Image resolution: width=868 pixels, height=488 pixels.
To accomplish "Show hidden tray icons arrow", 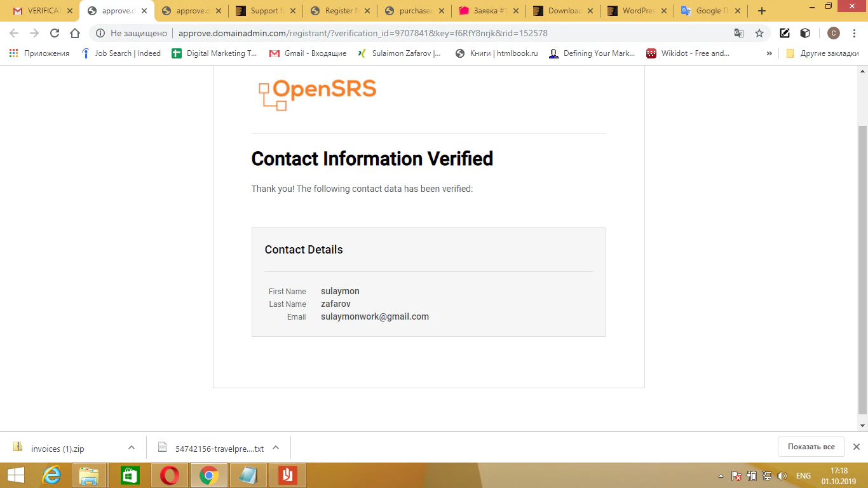I will pos(721,476).
